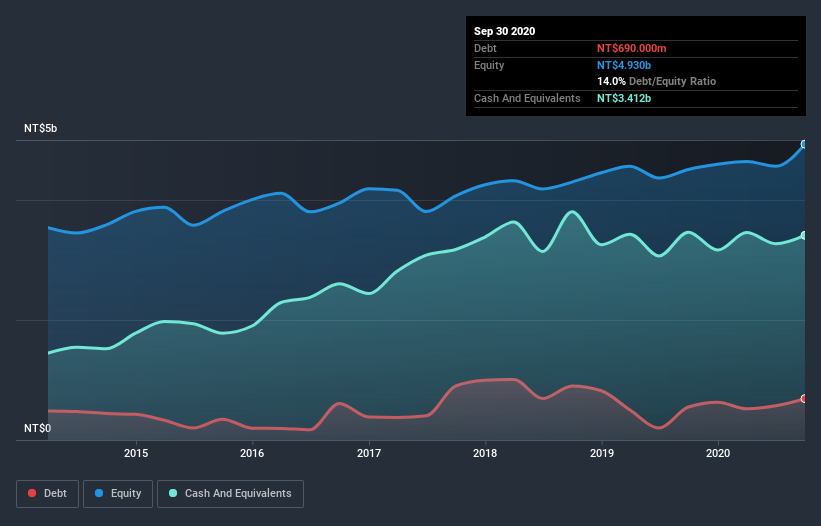Image resolution: width=821 pixels, height=526 pixels.
Task: Select the Debt endpoint marker on chart
Action: [x=804, y=399]
